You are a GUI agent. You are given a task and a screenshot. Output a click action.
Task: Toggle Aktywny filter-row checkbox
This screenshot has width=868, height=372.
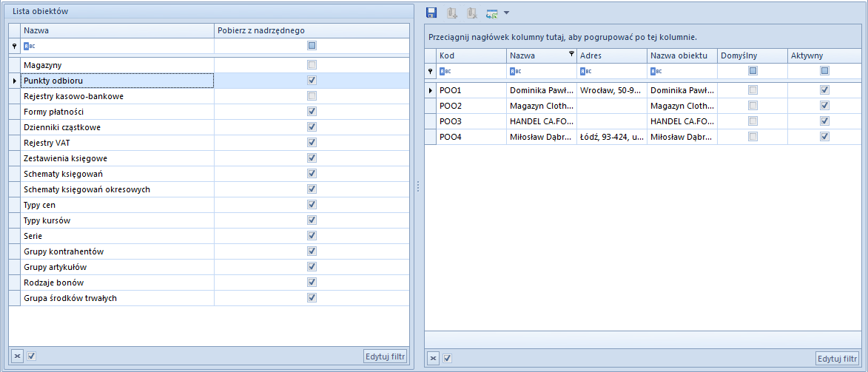pyautogui.click(x=825, y=71)
